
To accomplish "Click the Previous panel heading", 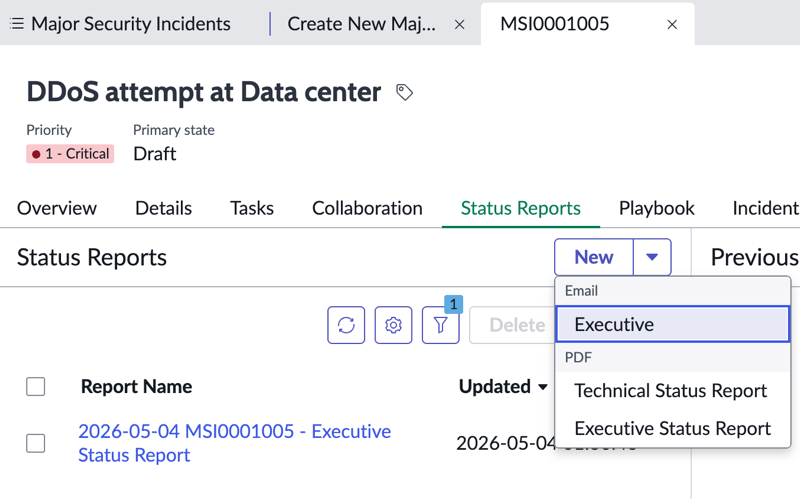I will [755, 257].
